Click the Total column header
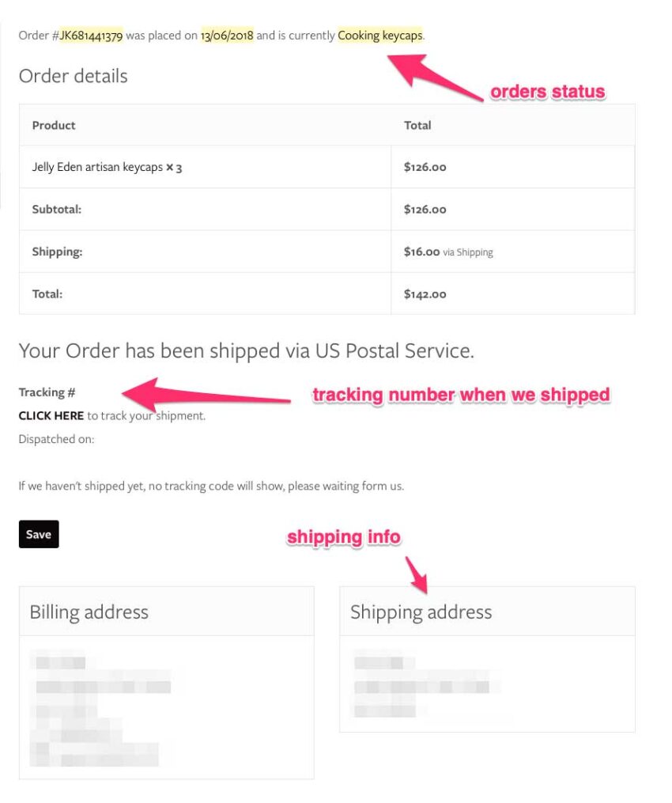 point(417,125)
